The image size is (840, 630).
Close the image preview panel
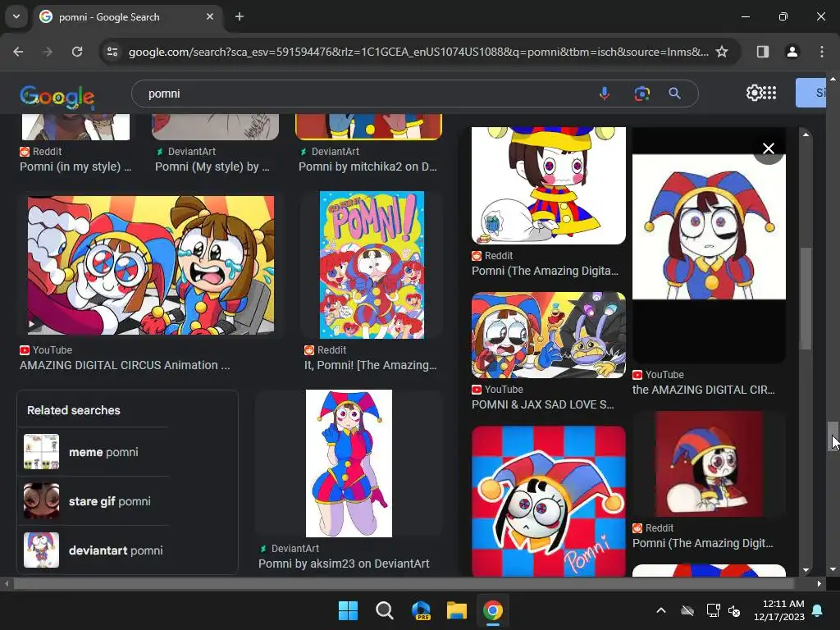click(768, 148)
